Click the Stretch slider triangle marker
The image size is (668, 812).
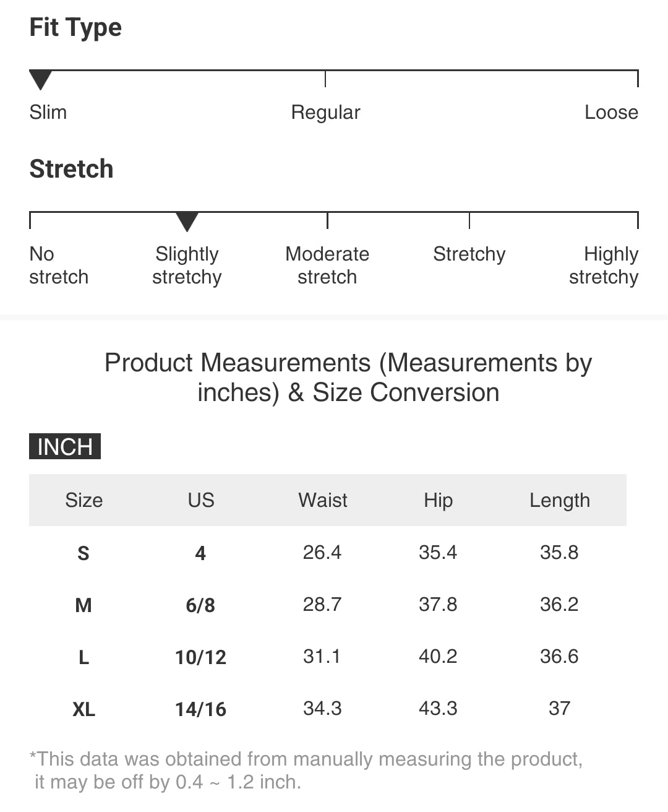point(187,221)
